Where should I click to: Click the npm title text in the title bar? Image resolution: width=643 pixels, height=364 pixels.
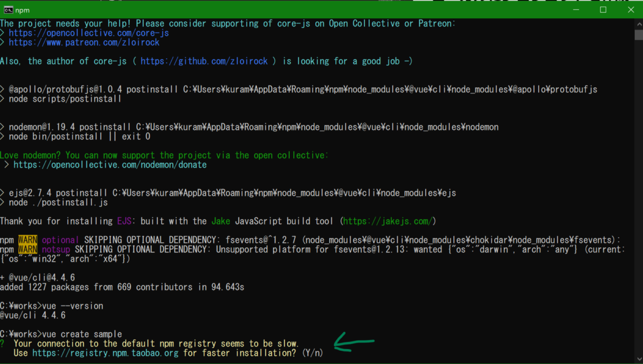23,9
